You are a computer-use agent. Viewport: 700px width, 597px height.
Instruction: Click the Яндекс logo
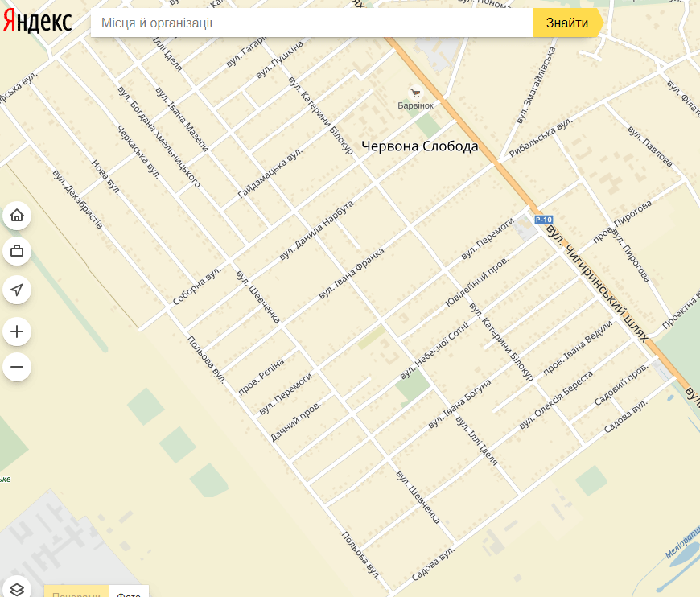click(38, 22)
